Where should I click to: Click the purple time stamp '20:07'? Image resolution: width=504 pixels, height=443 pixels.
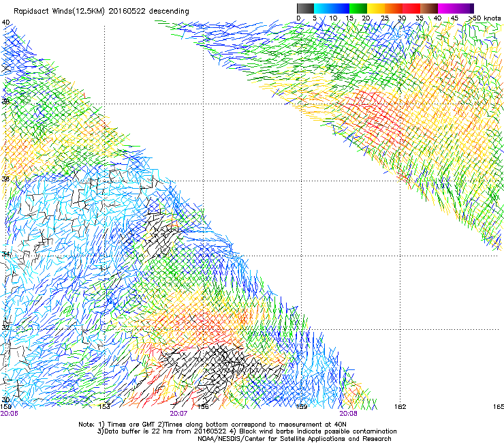tap(178, 414)
